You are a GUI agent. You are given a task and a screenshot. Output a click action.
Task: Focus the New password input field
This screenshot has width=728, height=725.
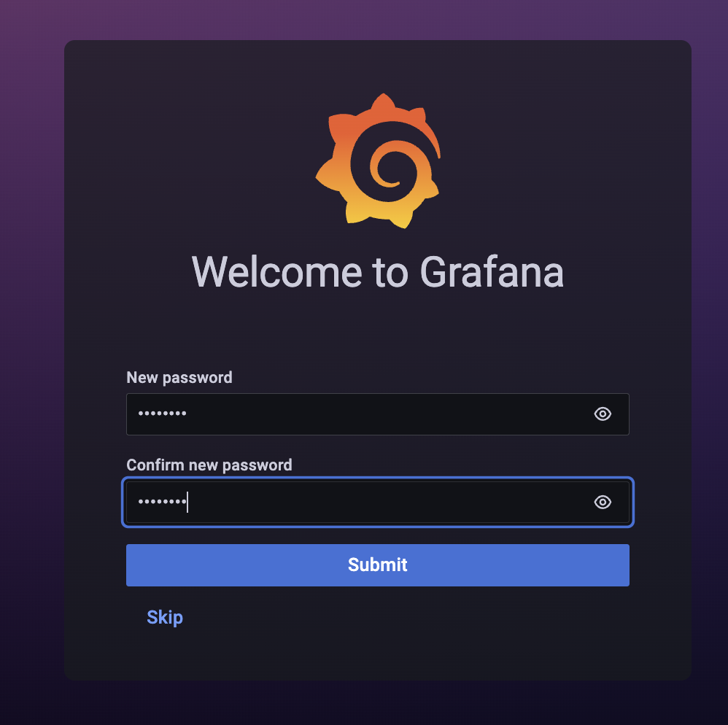click(x=377, y=414)
